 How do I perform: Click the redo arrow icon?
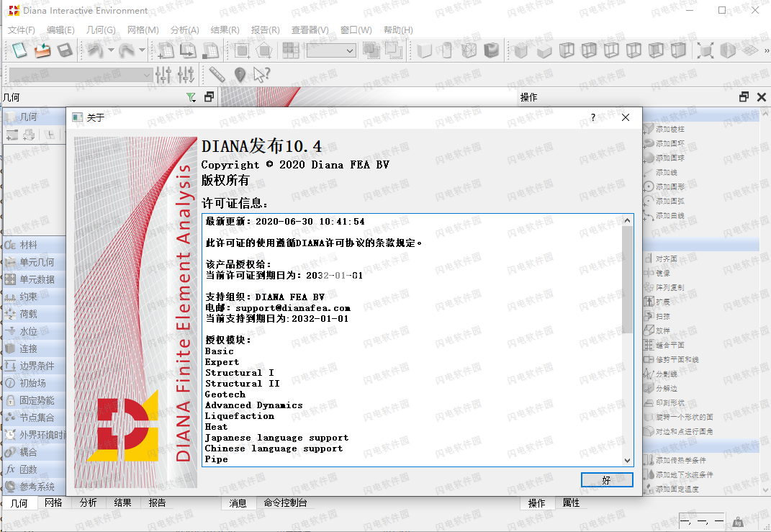pyautogui.click(x=127, y=50)
